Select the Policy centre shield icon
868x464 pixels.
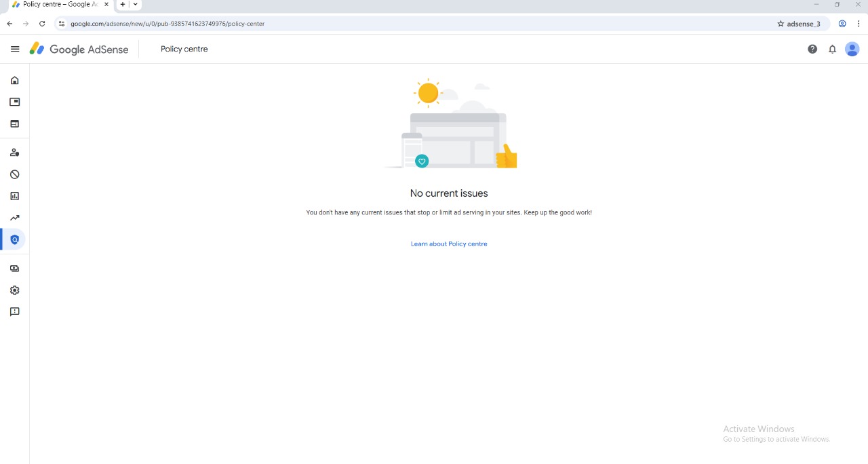pyautogui.click(x=15, y=239)
